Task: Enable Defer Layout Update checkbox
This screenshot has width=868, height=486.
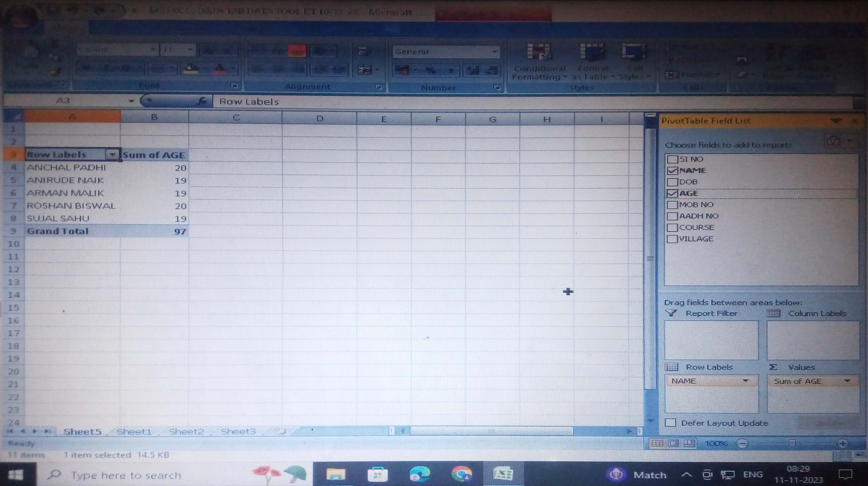Action: (x=671, y=423)
